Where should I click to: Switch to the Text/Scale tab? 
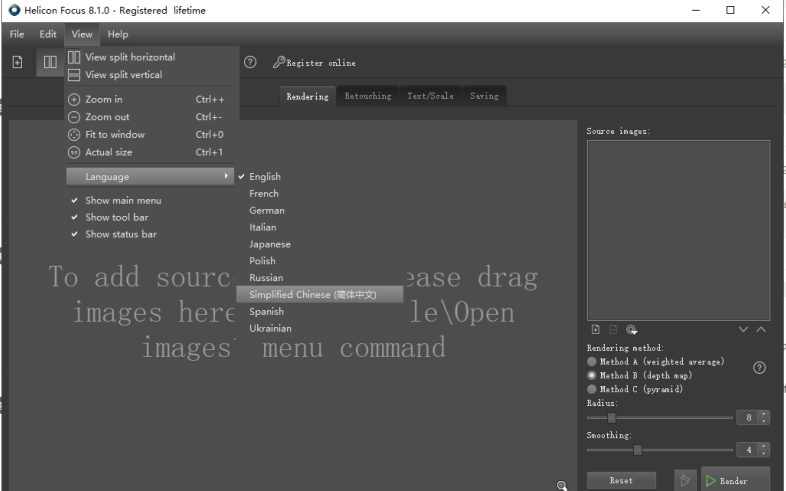(430, 96)
